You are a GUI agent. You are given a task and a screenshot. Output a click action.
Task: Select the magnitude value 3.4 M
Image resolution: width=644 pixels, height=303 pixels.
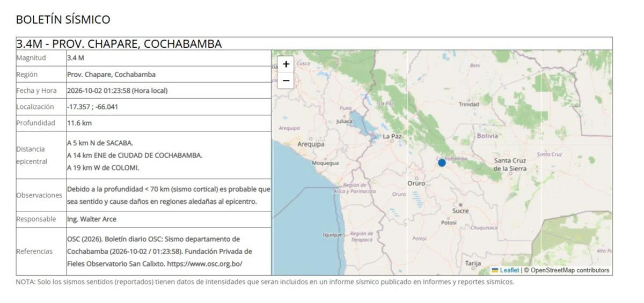point(76,58)
